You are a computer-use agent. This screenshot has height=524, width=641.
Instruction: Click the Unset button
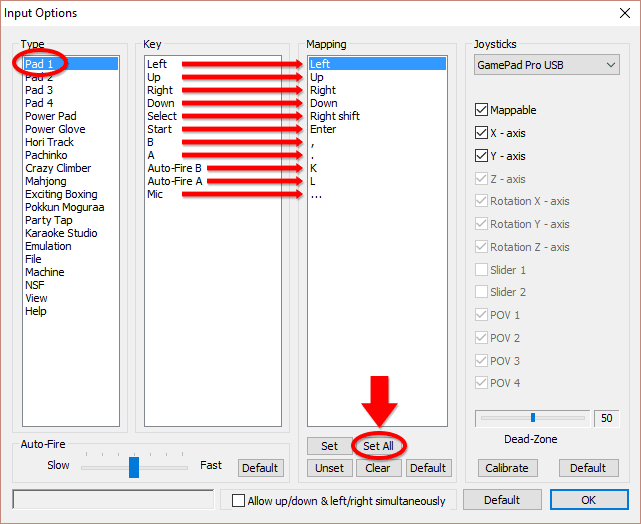coord(329,468)
